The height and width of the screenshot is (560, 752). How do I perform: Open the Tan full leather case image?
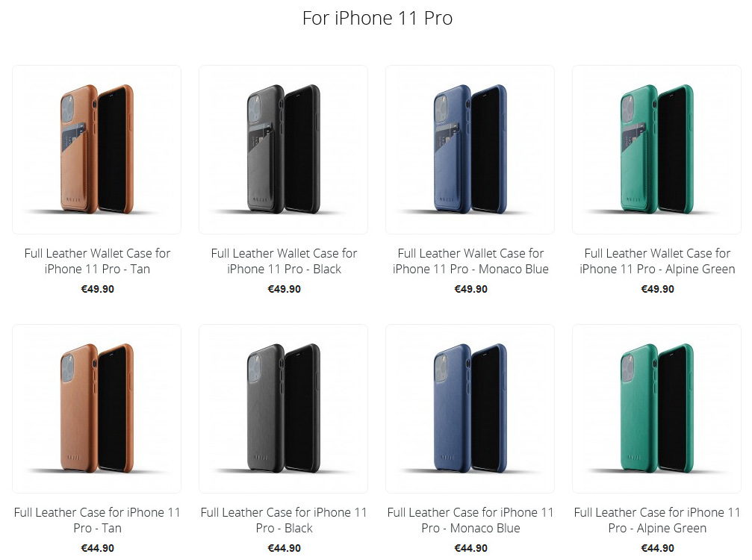point(97,408)
